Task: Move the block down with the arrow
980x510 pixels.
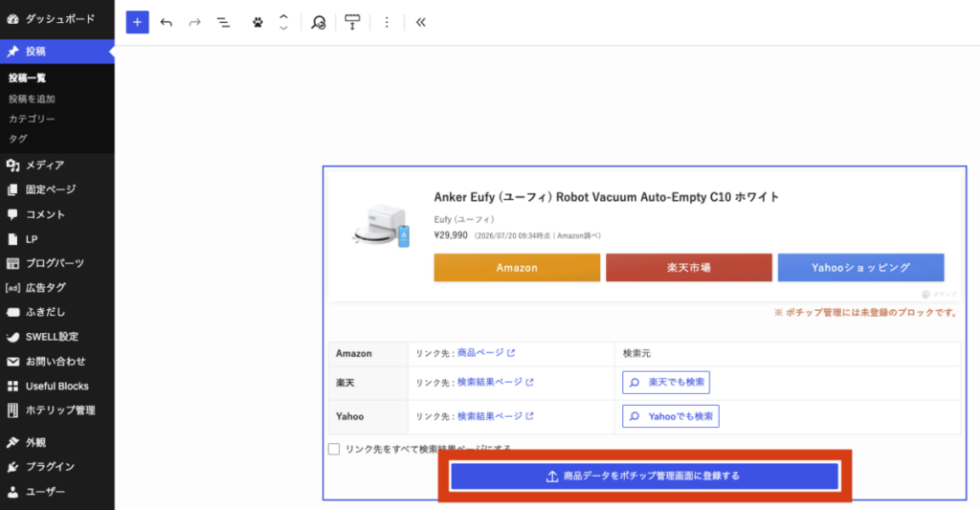Action: point(283,28)
